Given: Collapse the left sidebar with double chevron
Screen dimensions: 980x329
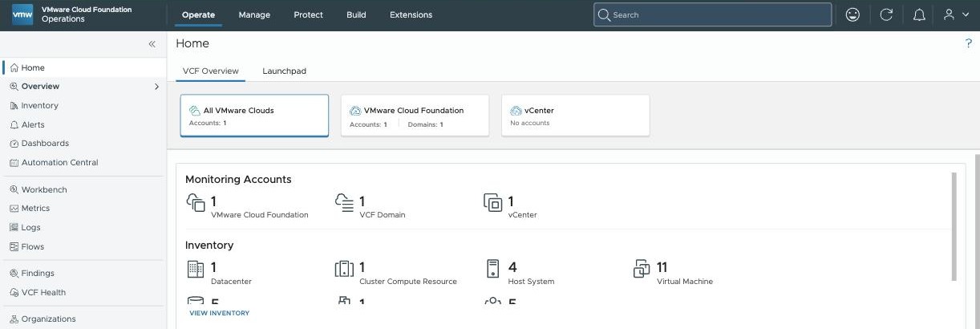Looking at the screenshot, I should coord(152,44).
